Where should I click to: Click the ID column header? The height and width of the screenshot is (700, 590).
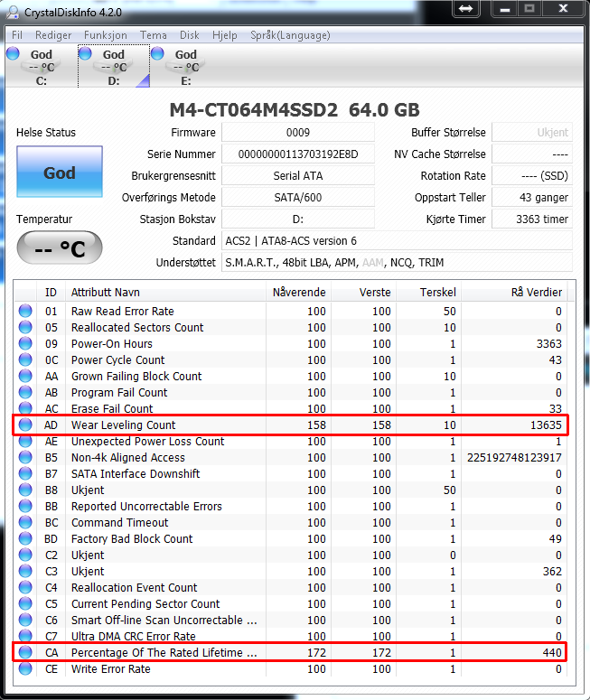(x=51, y=293)
